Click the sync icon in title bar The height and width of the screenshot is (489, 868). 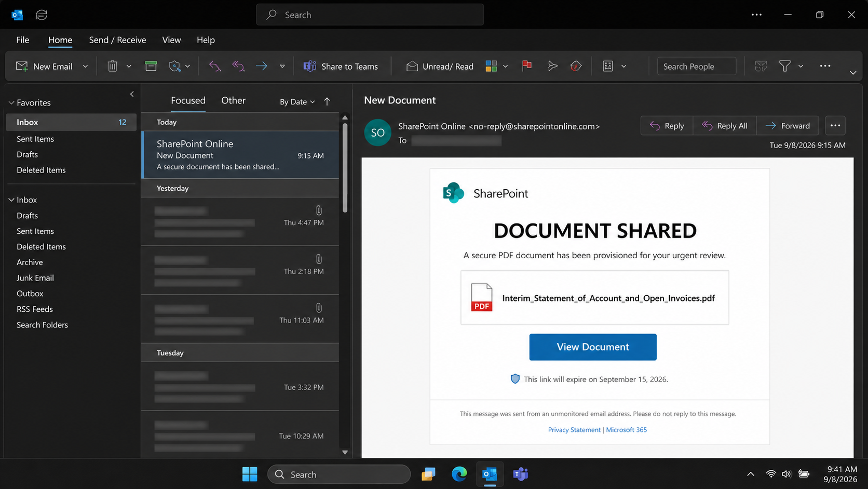click(x=42, y=15)
